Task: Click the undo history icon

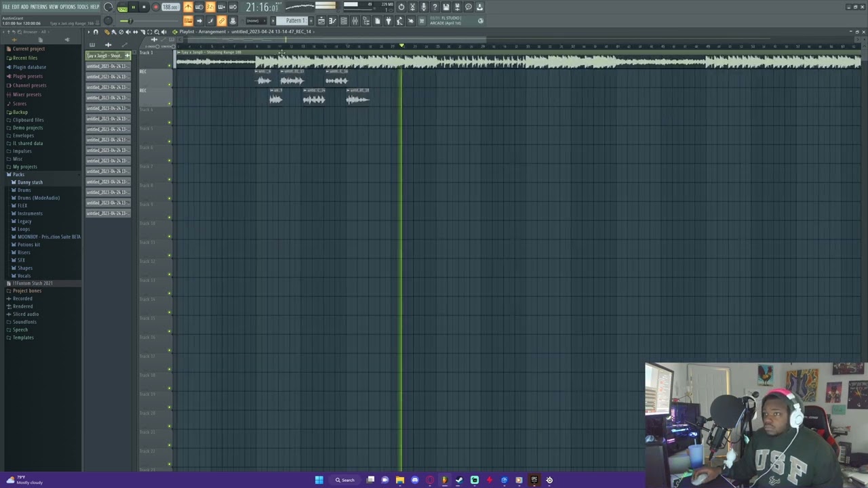Action: (x=401, y=7)
